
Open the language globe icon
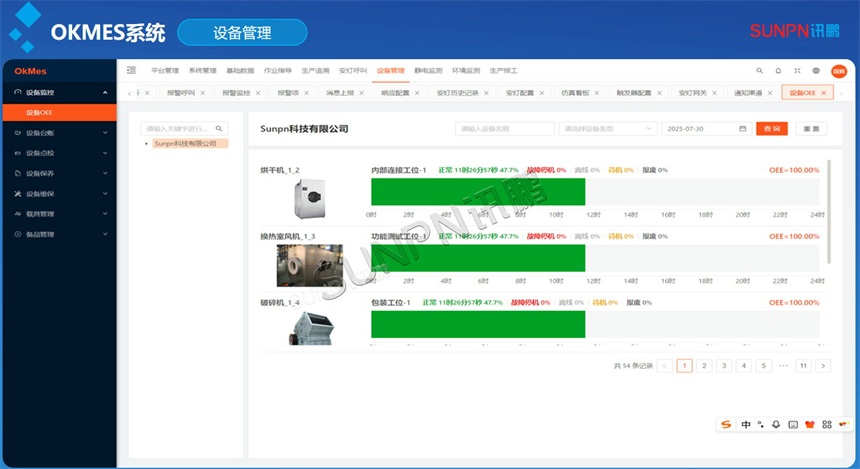(x=816, y=71)
